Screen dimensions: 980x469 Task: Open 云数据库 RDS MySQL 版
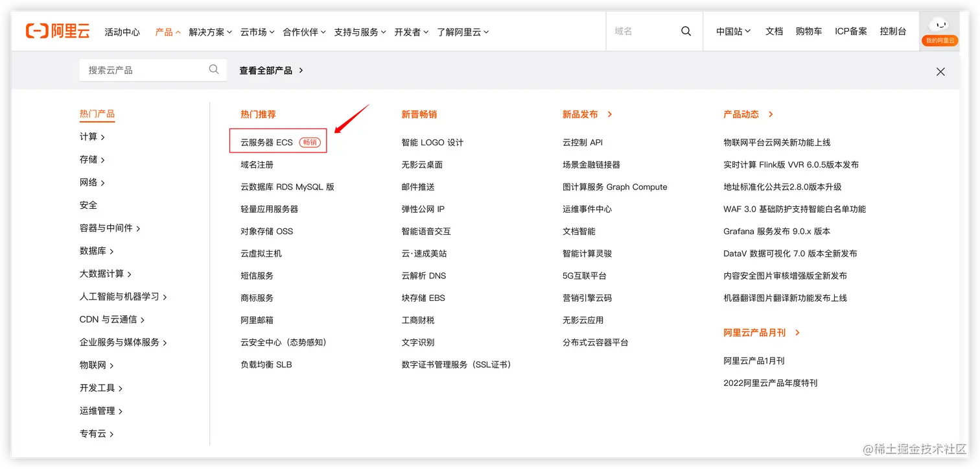click(287, 187)
